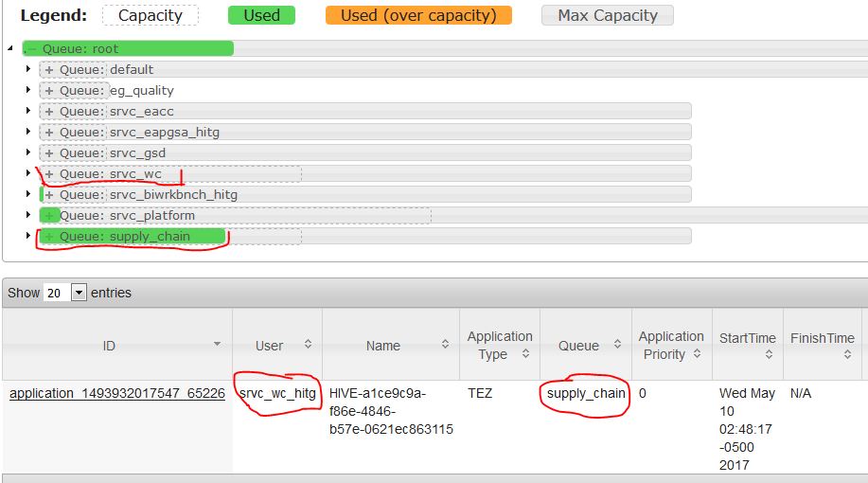Click the Name column header text

[382, 347]
